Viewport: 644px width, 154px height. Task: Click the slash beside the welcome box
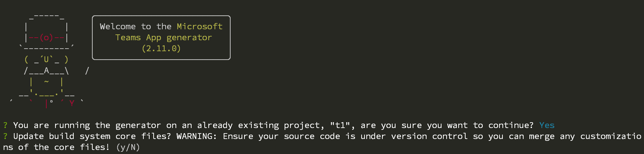tap(87, 71)
